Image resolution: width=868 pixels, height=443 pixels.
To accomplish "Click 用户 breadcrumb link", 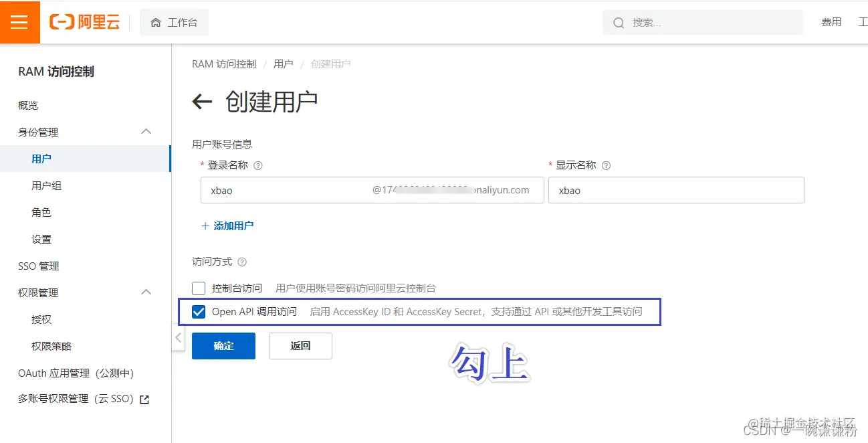I will point(284,64).
